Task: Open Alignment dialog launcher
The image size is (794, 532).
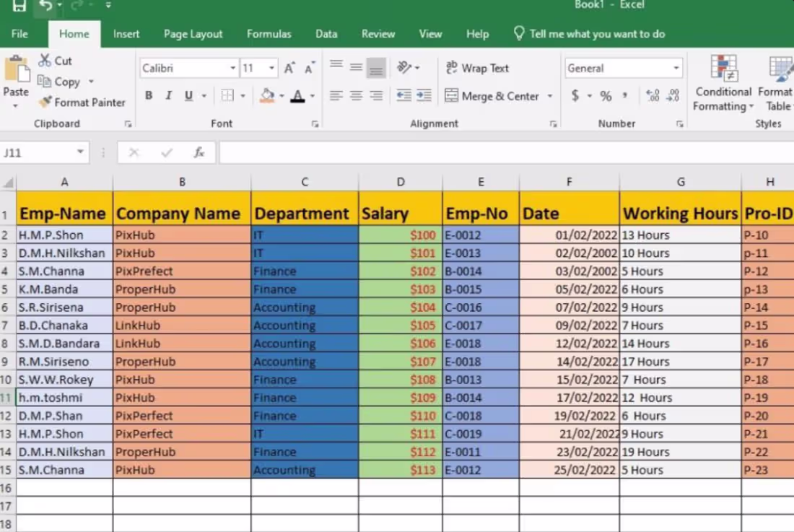Action: tap(553, 124)
